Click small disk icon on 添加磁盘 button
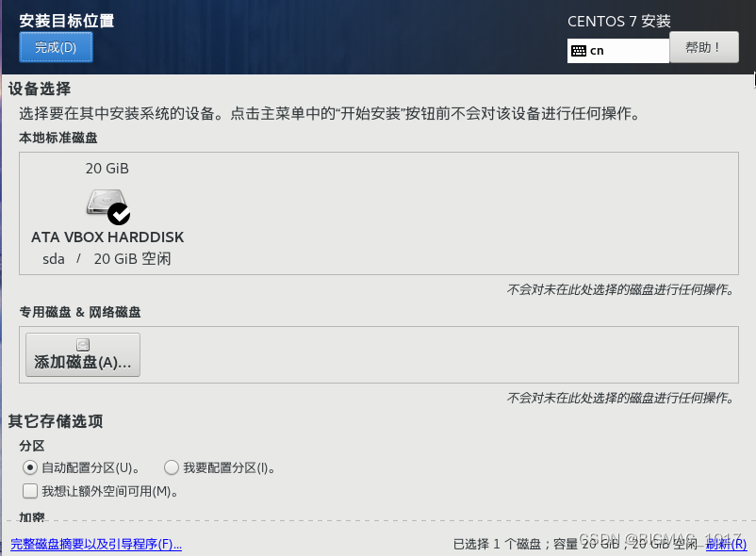756x556 pixels. pyautogui.click(x=83, y=345)
